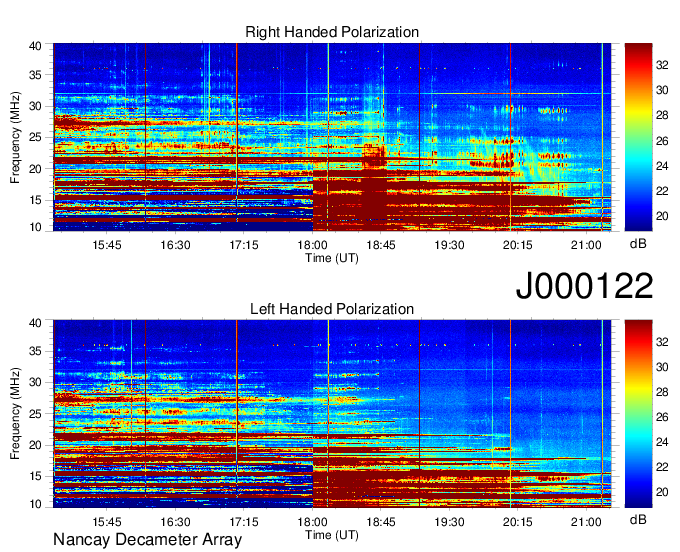Viewport: 680px width, 552px height.
Task: Click the 20:15 tick label on the bottom plot
Action: click(517, 522)
